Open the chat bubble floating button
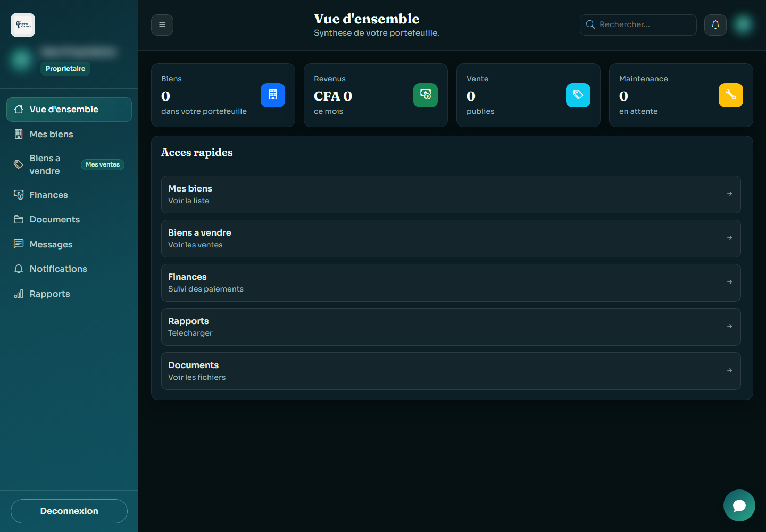Screen dimensions: 766x532 (x=739, y=505)
